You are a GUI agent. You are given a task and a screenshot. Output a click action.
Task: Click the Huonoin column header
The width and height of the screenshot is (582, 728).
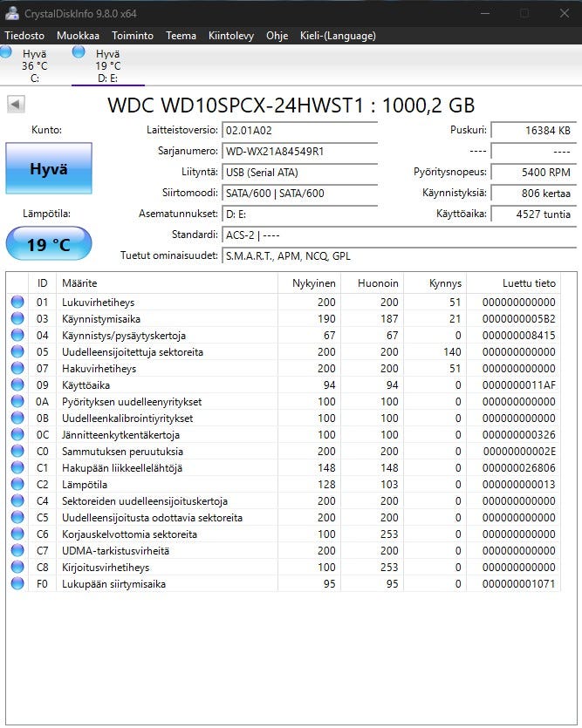click(x=372, y=283)
